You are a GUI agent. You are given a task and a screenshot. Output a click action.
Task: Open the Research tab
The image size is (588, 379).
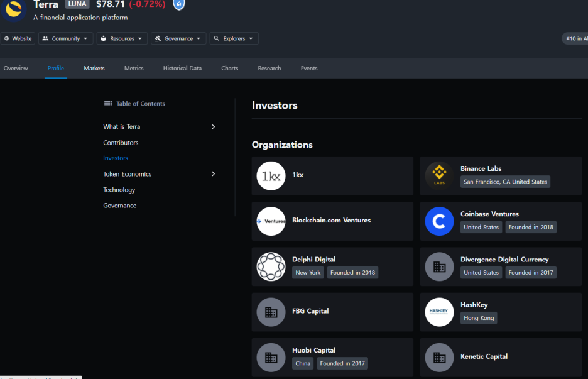pos(269,69)
